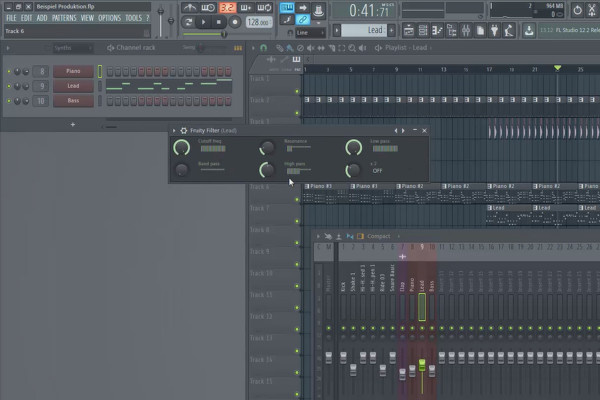Screen dimensions: 600x400
Task: Open the FILE menu
Action: click(x=11, y=18)
